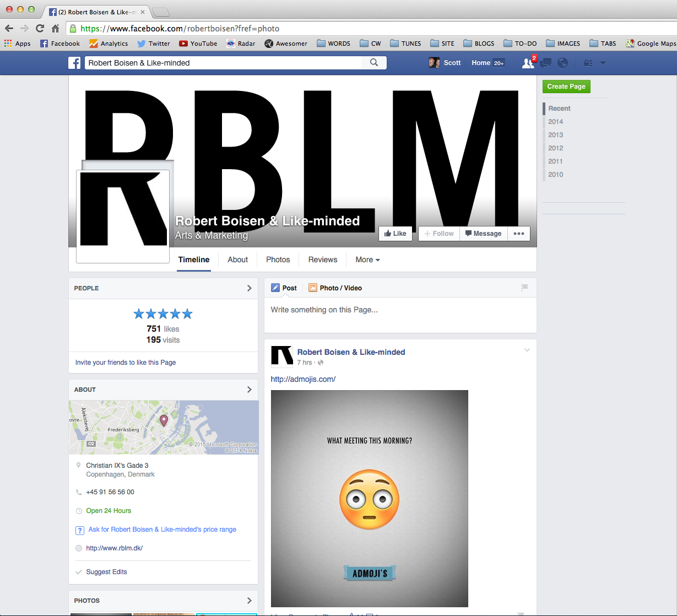This screenshot has width=677, height=616.
Task: Expand the CW bookmark folder
Action: coord(370,44)
